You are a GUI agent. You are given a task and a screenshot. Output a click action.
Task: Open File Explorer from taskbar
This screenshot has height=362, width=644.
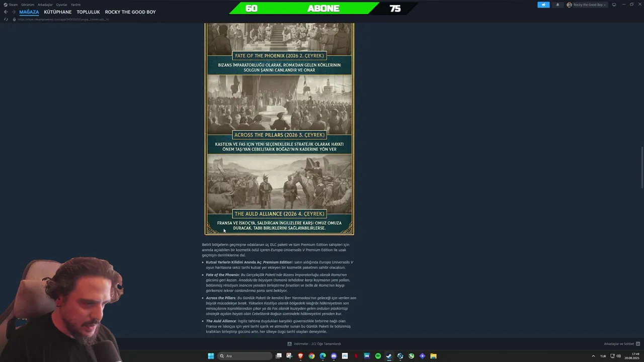[x=433, y=356]
